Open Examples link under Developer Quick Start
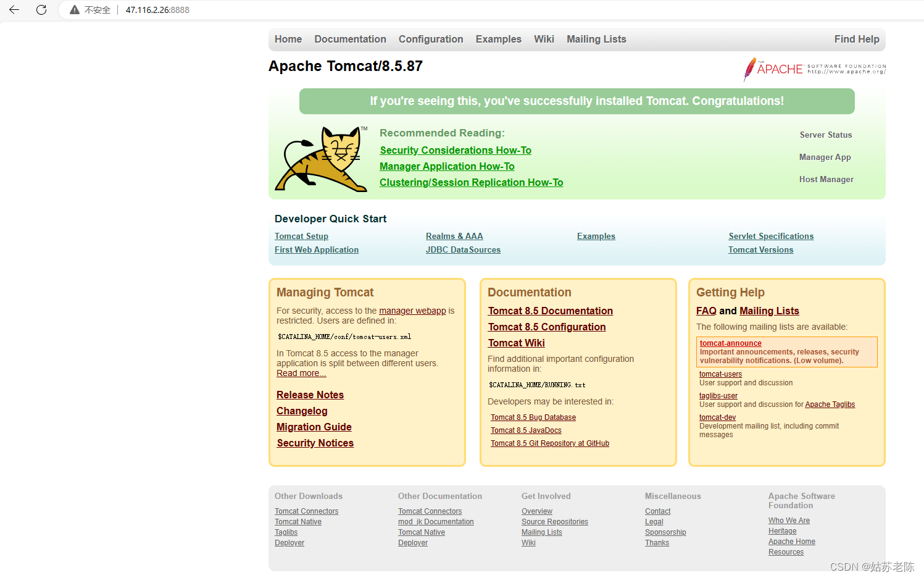This screenshot has width=924, height=578. (596, 236)
